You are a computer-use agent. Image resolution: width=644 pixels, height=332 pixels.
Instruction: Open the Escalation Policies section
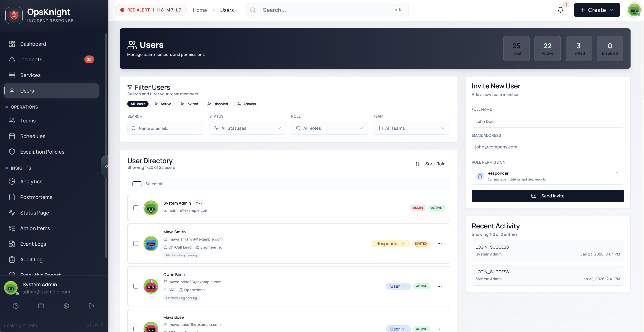click(x=42, y=152)
